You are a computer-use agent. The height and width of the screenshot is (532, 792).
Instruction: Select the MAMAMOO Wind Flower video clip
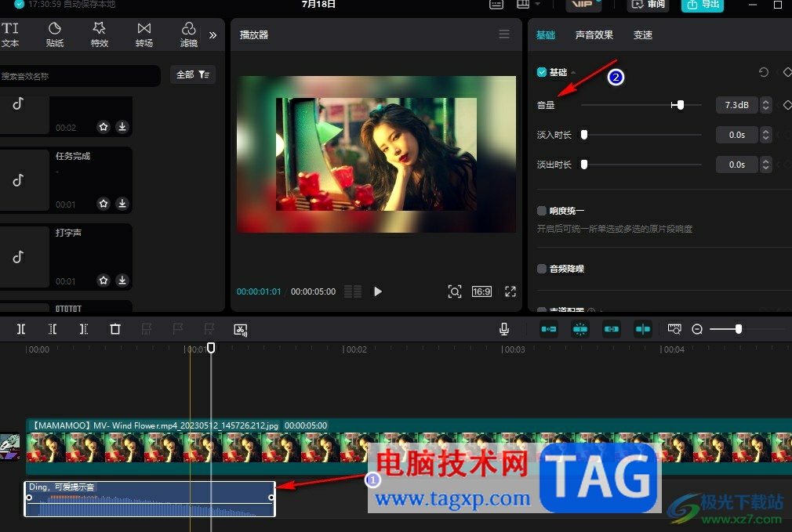[409, 446]
